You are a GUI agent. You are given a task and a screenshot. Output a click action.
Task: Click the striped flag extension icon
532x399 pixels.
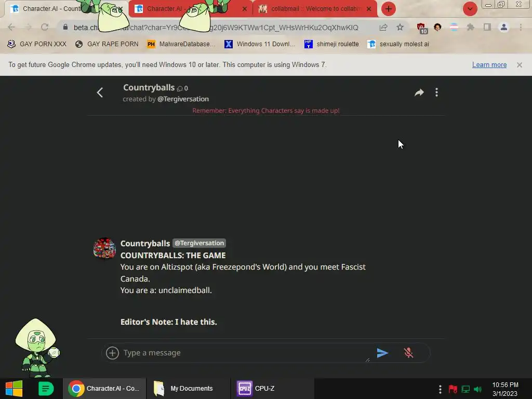click(x=454, y=27)
